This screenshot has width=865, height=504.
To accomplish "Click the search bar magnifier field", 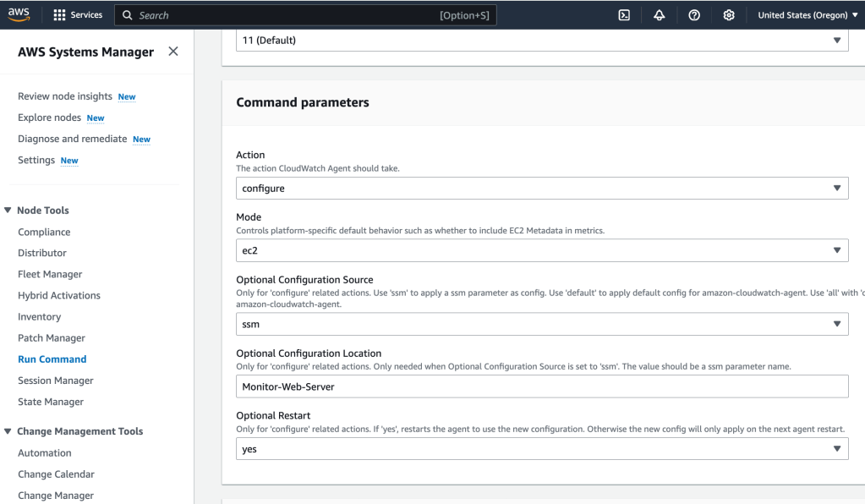I will [x=304, y=14].
